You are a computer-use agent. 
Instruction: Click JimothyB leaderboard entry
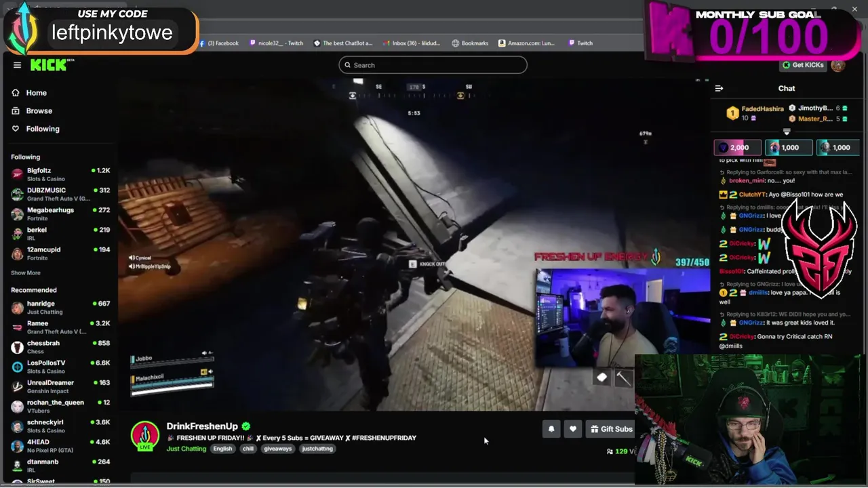pyautogui.click(x=817, y=108)
